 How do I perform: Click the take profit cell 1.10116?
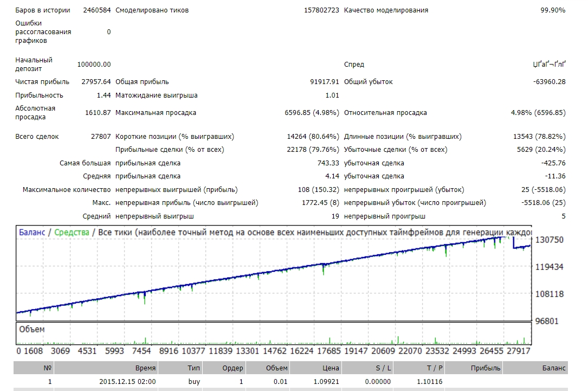tap(430, 382)
